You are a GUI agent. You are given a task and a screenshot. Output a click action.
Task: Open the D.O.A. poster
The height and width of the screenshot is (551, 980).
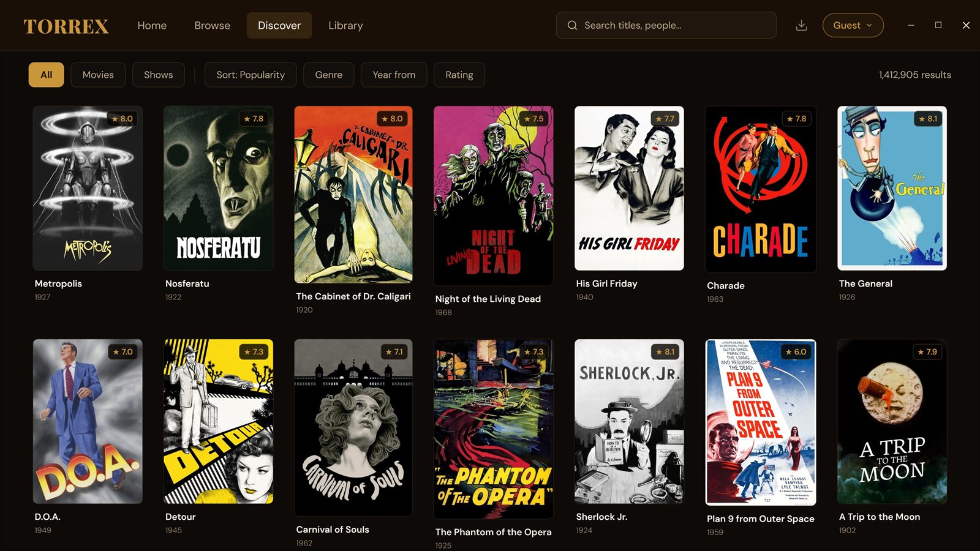click(88, 421)
